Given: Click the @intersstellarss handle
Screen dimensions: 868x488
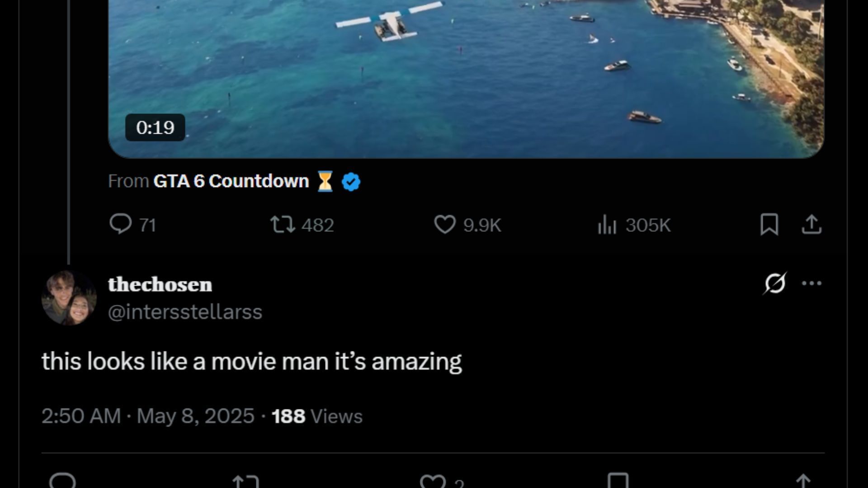Looking at the screenshot, I should pyautogui.click(x=185, y=312).
